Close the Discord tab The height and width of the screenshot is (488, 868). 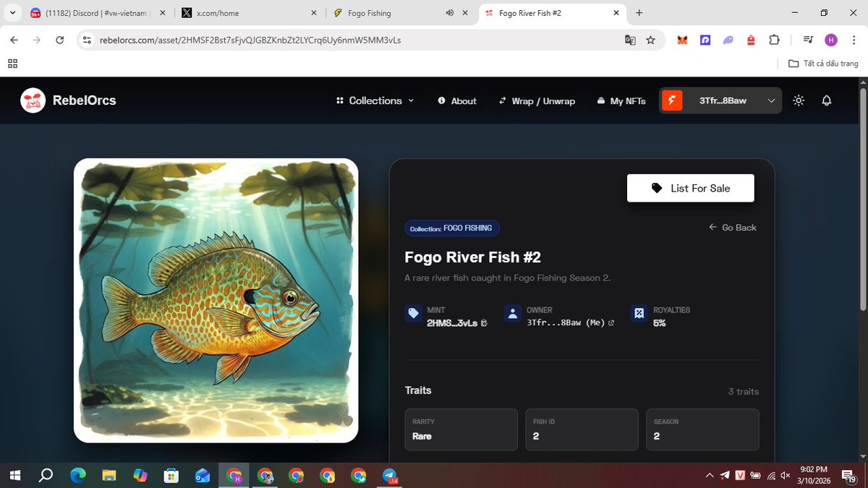pyautogui.click(x=162, y=13)
